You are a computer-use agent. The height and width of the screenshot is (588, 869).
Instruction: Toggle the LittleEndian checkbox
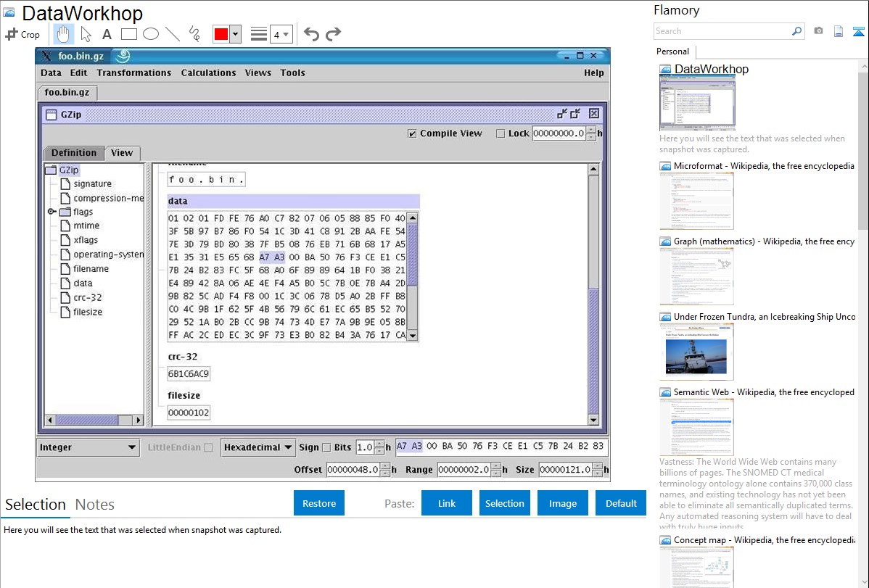pyautogui.click(x=208, y=447)
